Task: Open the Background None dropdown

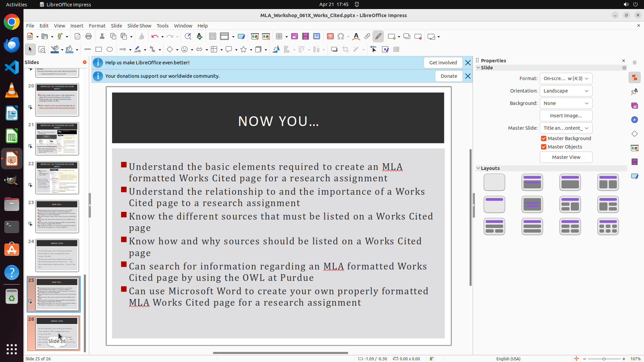Action: pos(566,103)
